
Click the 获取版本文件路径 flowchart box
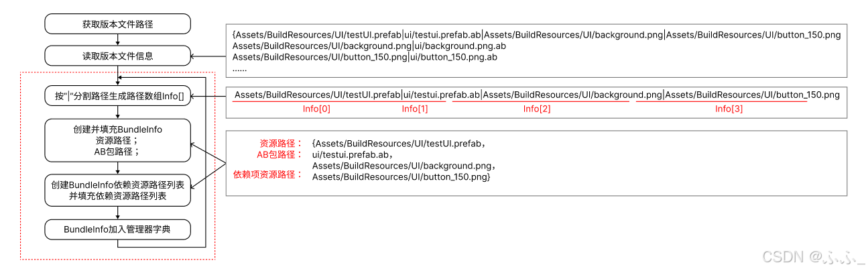click(x=118, y=25)
